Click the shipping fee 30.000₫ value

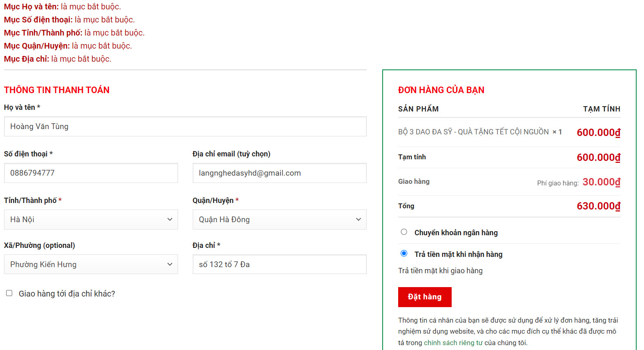[601, 182]
